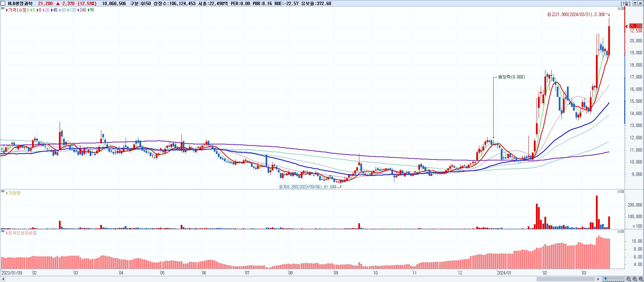Minimize the price chart pane
The height and width of the screenshot is (282, 644).
[619, 9]
